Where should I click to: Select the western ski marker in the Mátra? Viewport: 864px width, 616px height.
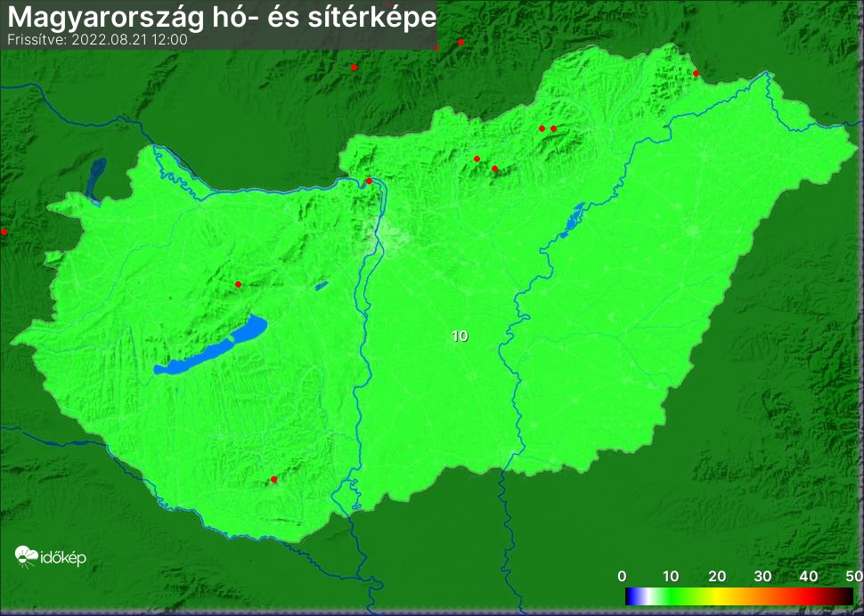pyautogui.click(x=477, y=158)
